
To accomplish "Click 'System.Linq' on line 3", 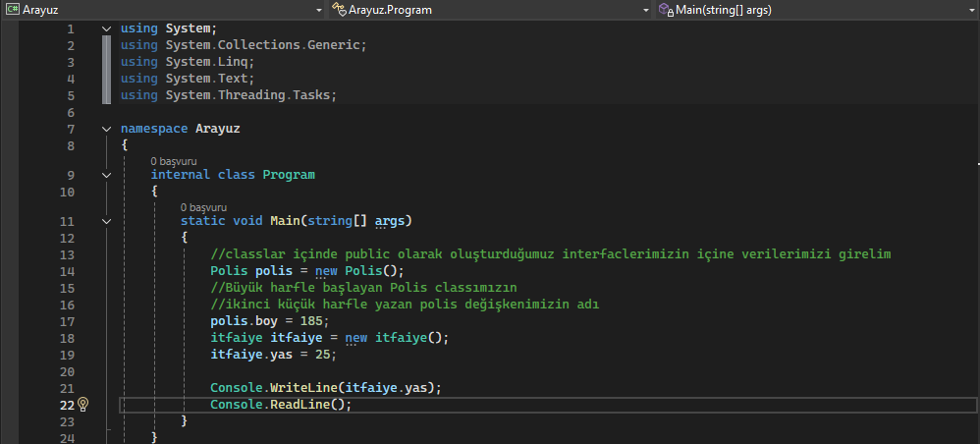I will [x=207, y=62].
